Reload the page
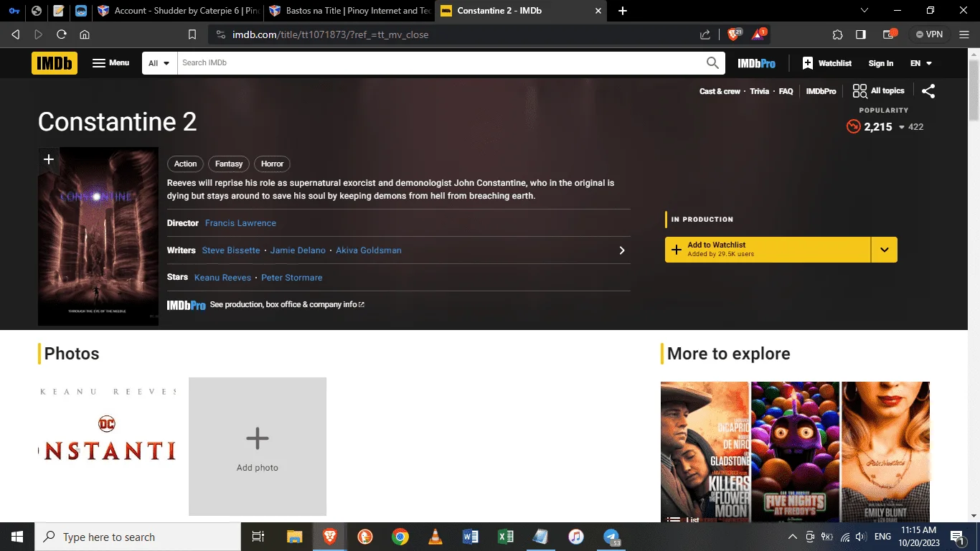This screenshot has width=980, height=551. coord(62,34)
